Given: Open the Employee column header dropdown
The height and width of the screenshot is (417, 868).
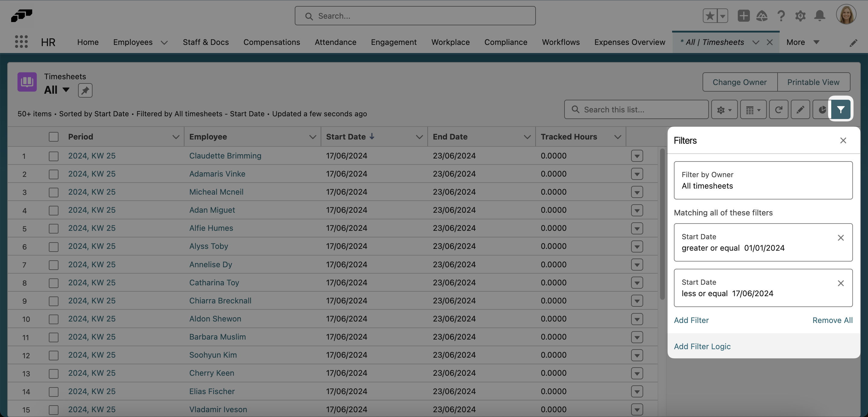Looking at the screenshot, I should click(x=313, y=137).
